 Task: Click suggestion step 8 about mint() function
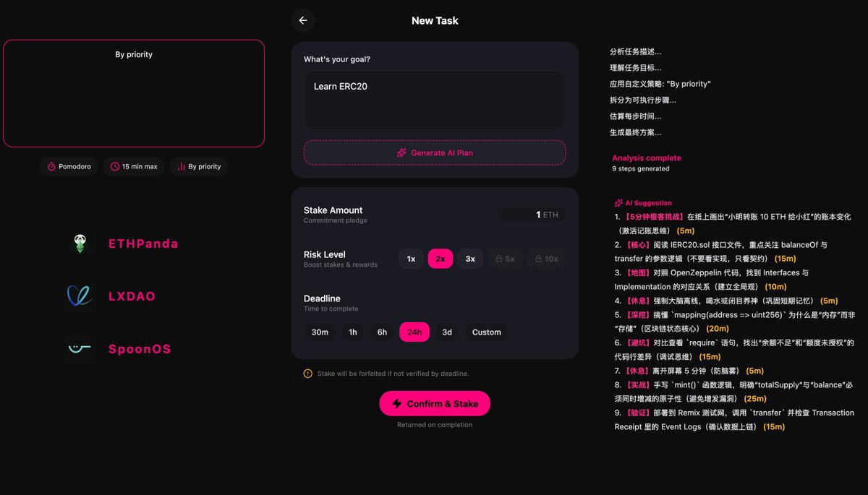pos(733,392)
